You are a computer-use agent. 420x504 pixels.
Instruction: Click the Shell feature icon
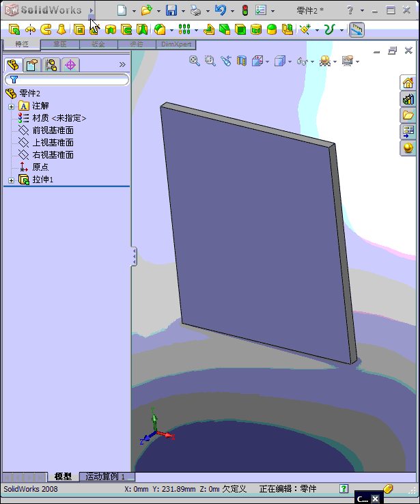click(240, 29)
